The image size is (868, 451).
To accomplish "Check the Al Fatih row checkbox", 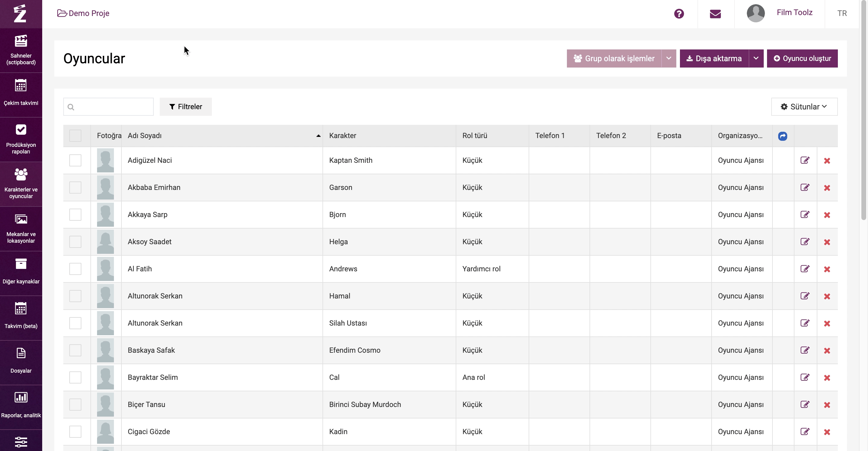I will coord(75,269).
